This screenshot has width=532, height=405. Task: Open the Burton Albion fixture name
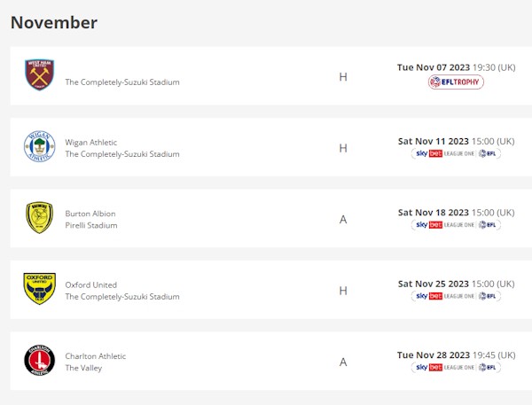pyautogui.click(x=90, y=214)
